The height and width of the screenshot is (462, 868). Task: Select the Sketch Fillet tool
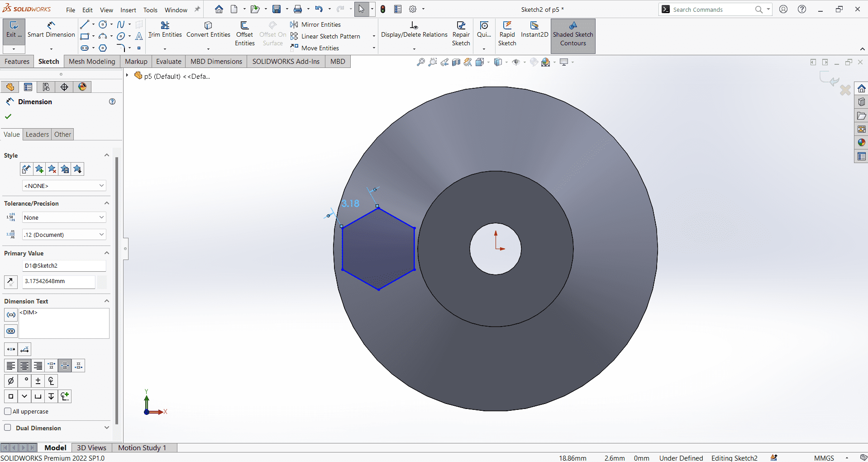coord(121,48)
